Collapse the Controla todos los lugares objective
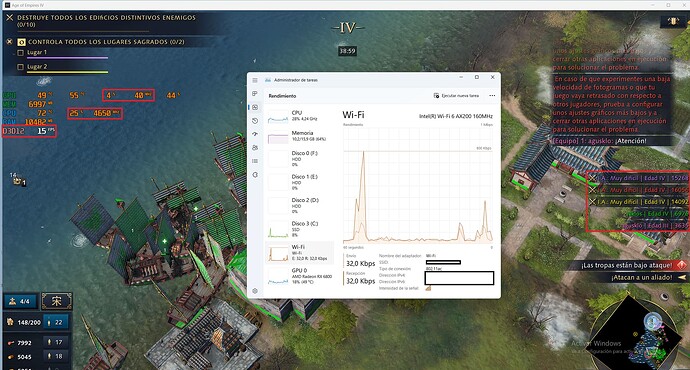The height and width of the screenshot is (370, 690). tap(9, 42)
